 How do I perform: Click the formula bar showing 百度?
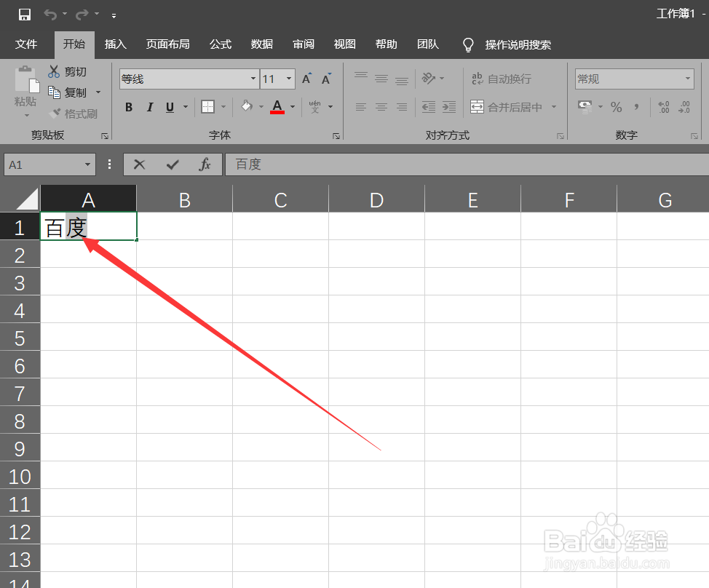click(x=467, y=164)
